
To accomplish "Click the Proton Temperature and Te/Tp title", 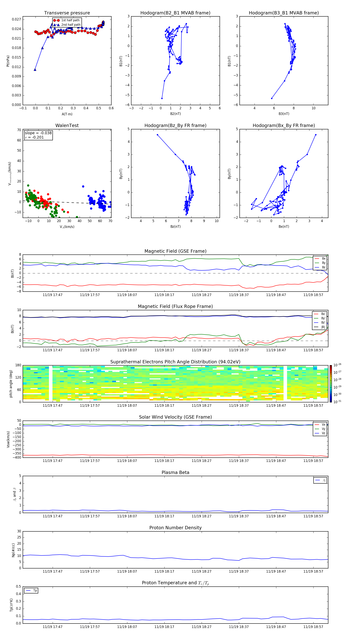I will coord(175,583).
